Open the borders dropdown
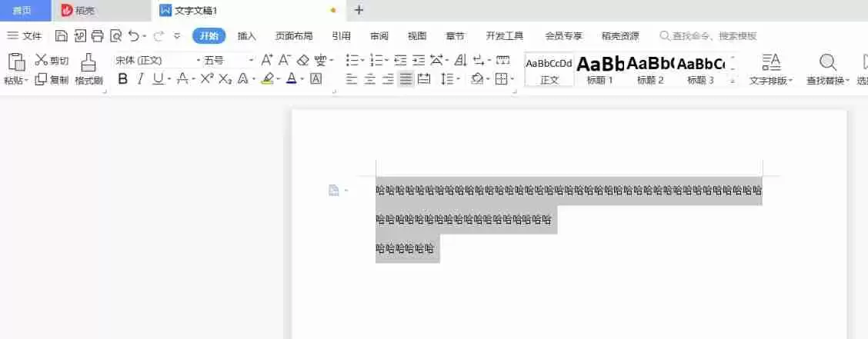Viewport: 868px width, 339px height. [512, 79]
